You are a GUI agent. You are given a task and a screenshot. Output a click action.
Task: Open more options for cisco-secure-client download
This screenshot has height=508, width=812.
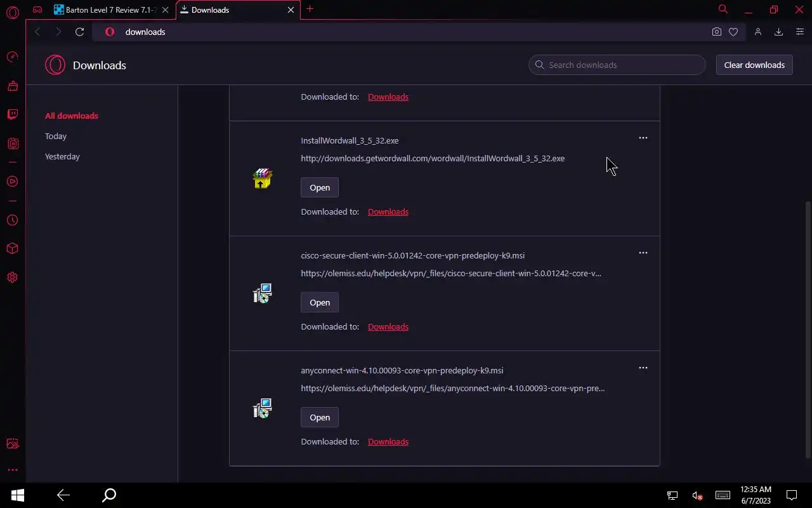coord(643,253)
